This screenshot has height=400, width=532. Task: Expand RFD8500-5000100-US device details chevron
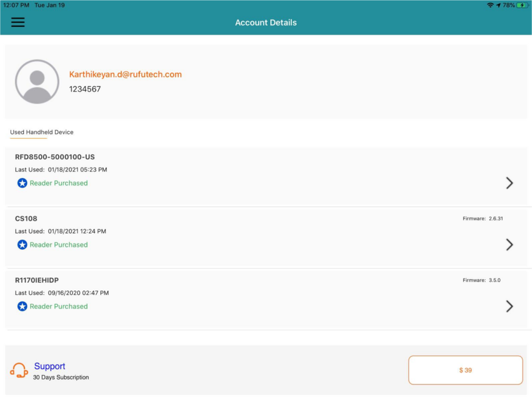[509, 183]
